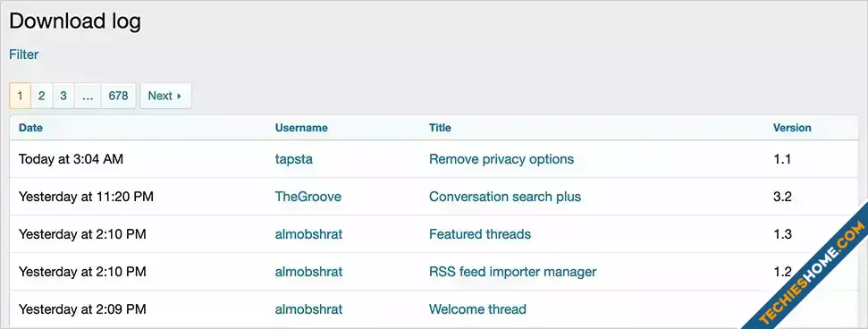
Task: Open Remove privacy options resource
Action: [x=501, y=159]
